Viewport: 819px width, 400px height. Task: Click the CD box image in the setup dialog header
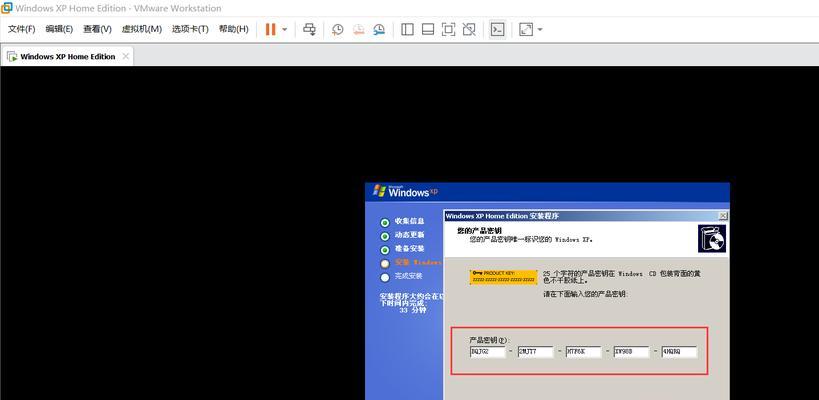[711, 239]
